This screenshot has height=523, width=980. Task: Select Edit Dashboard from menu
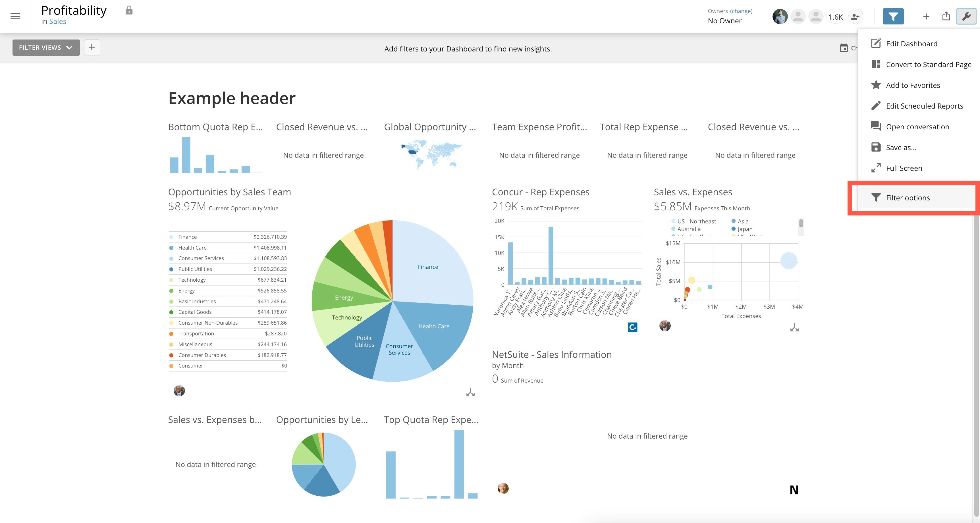tap(911, 44)
